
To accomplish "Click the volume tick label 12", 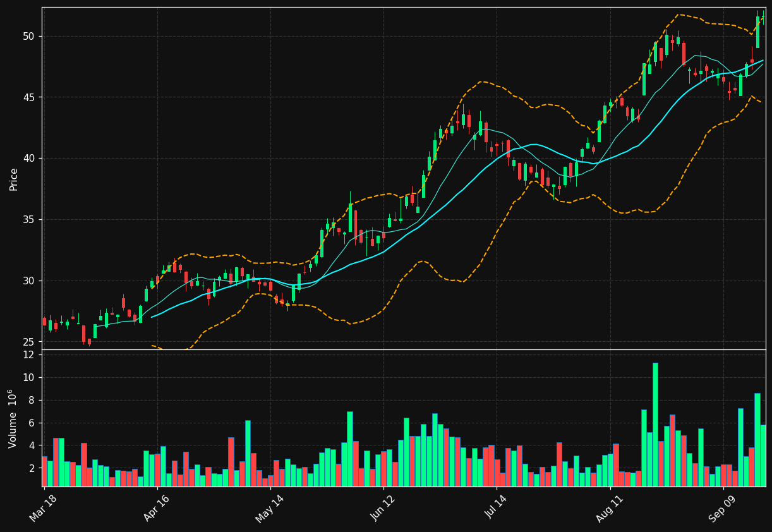I will [x=28, y=355].
